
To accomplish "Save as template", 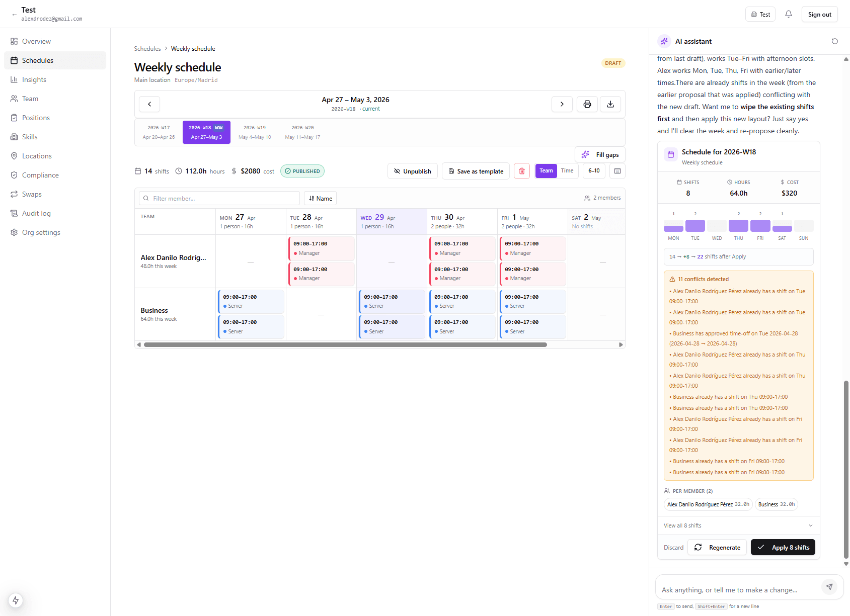I will pos(476,171).
